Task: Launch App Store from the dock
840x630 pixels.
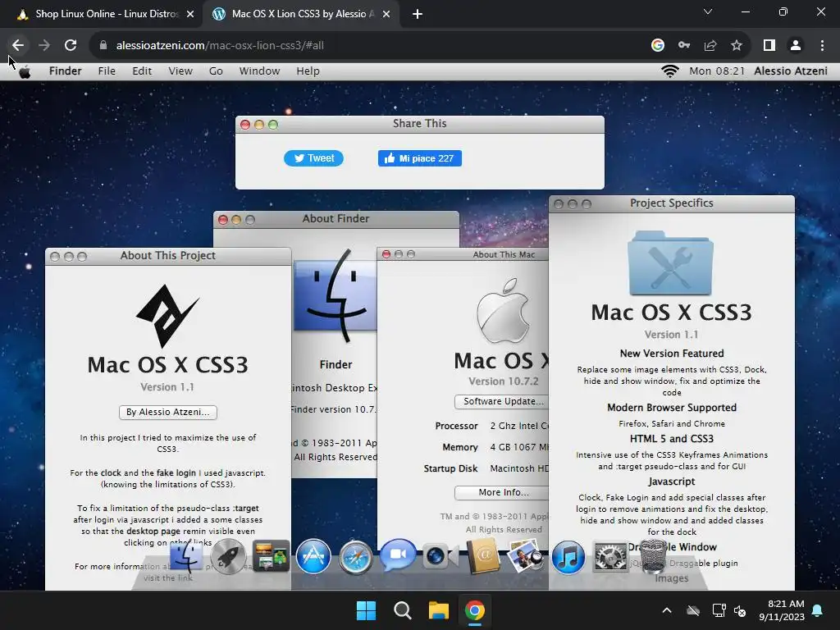Action: coord(313,557)
